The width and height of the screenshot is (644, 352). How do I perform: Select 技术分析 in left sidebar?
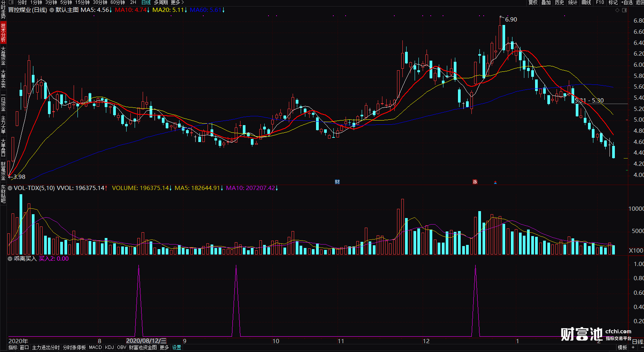click(3, 32)
